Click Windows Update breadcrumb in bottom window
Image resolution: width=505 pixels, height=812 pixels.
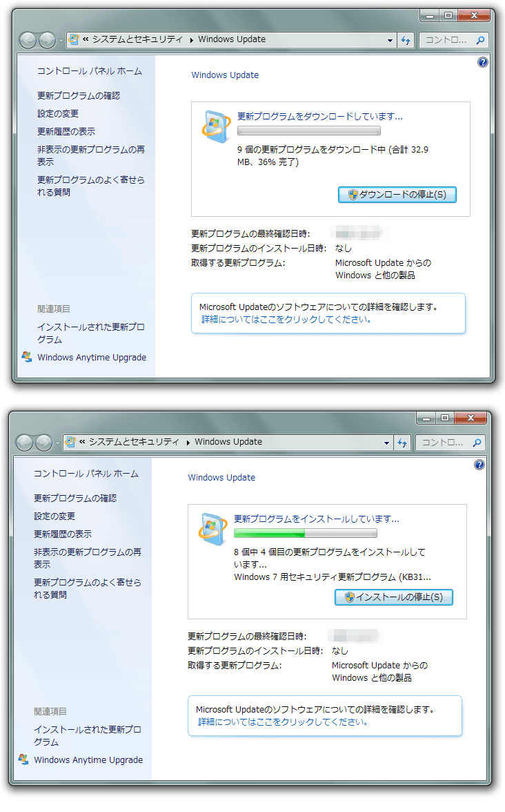(228, 442)
